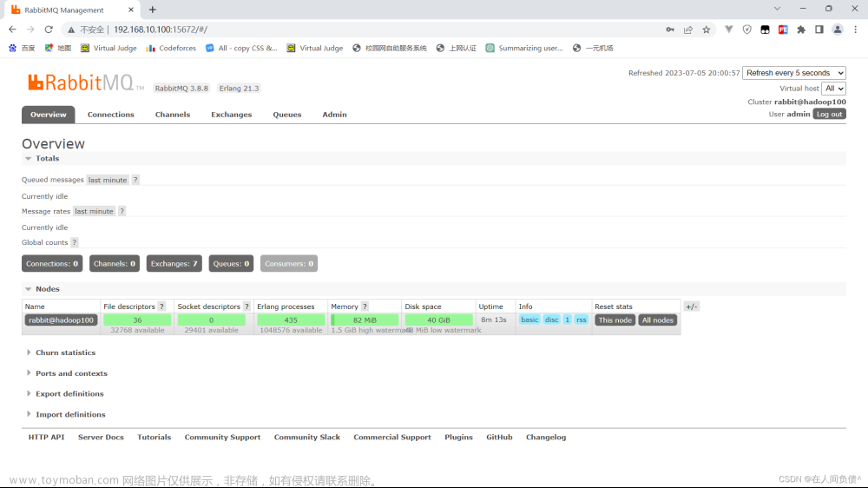The image size is (868, 488).
Task: Open the Codeforces bookmark
Action: pyautogui.click(x=171, y=48)
